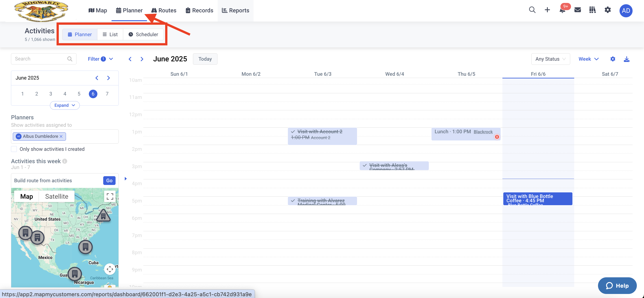The height and width of the screenshot is (298, 644).
Task: Click the Search input field
Action: pos(44,59)
